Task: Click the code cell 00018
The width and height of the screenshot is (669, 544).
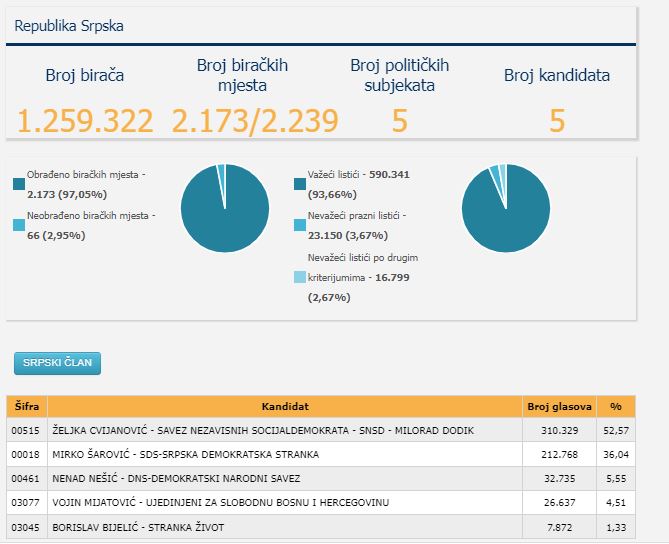Action: [x=26, y=455]
